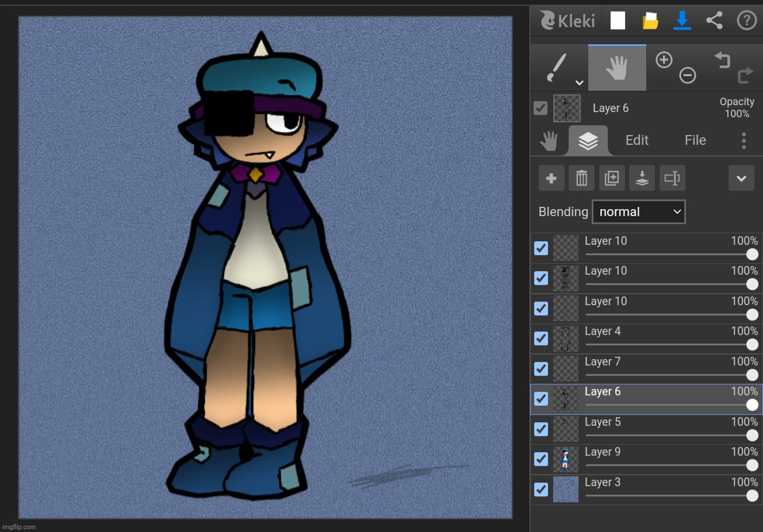Select the Layer 7 name label
Image resolution: width=763 pixels, height=532 pixels.
pyautogui.click(x=603, y=362)
